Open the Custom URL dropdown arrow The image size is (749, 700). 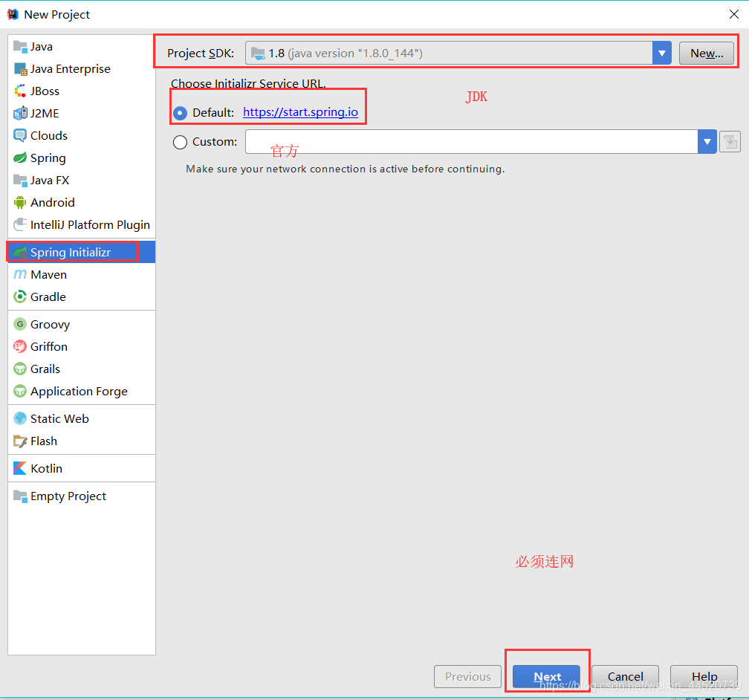(x=707, y=142)
